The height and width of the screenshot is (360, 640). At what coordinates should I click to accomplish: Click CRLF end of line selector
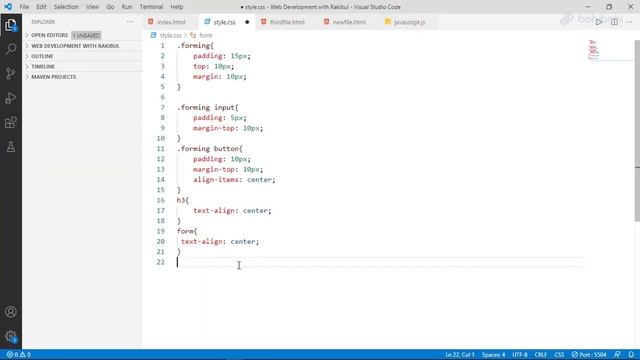[x=541, y=355]
